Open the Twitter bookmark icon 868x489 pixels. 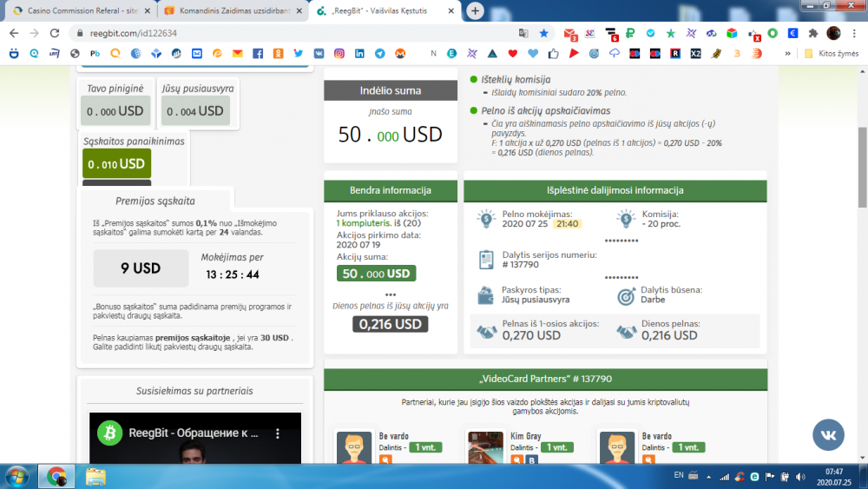pyautogui.click(x=299, y=53)
